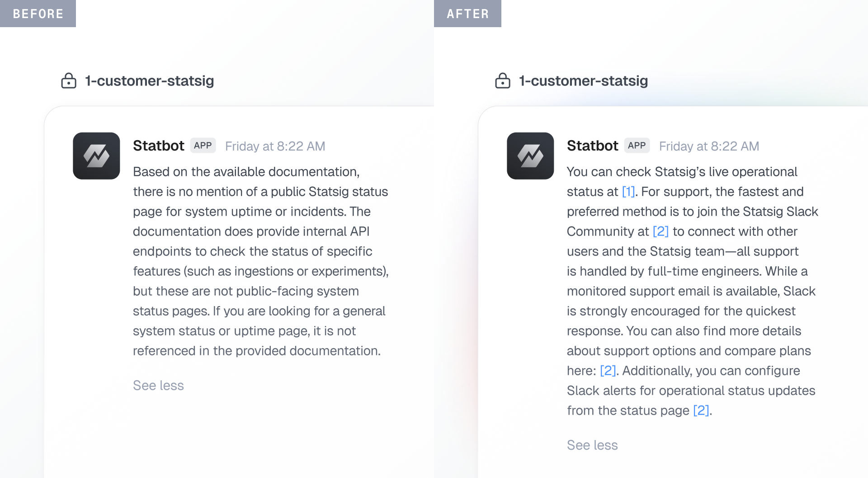Click the [2] citation after compare plans here

pyautogui.click(x=608, y=370)
